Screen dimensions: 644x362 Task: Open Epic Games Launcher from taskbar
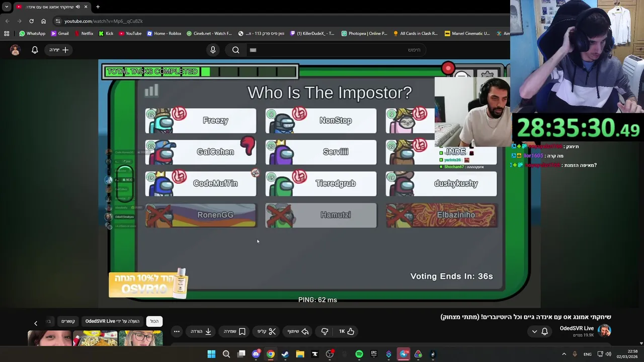tap(374, 354)
